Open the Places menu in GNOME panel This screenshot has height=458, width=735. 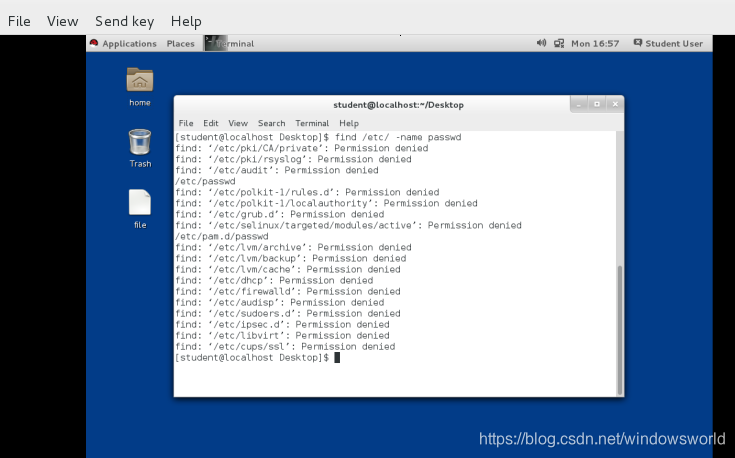(x=180, y=44)
